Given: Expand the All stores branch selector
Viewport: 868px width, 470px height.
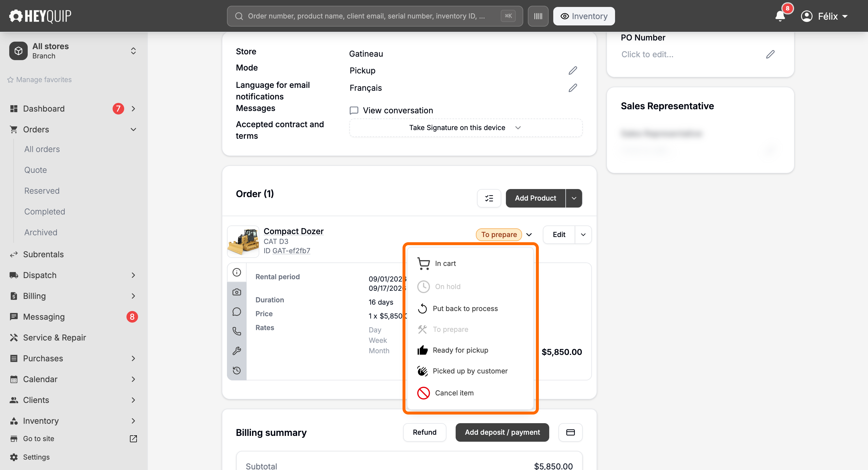Looking at the screenshot, I should coord(73,51).
